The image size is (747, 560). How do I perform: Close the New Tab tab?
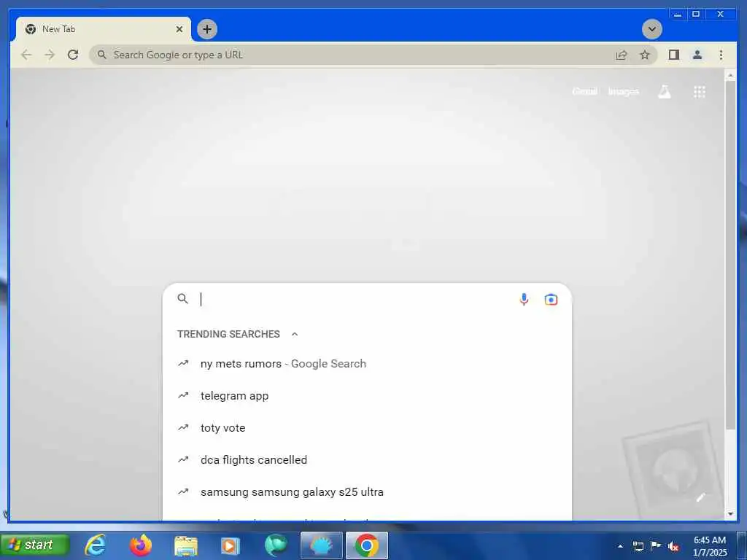[x=179, y=29]
